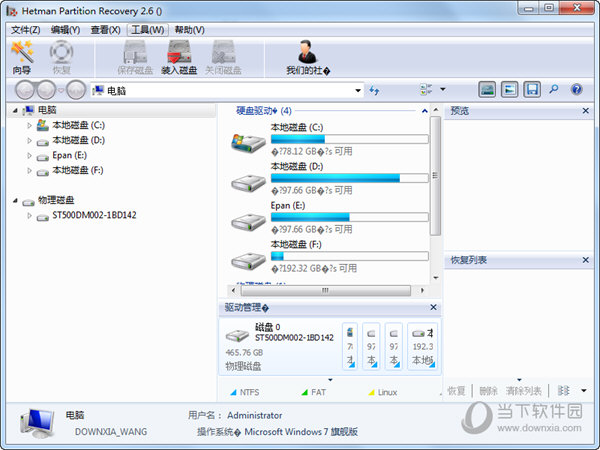The image size is (600, 450).
Task: Select ST500DM002-1BD142 tree item
Action: [94, 215]
